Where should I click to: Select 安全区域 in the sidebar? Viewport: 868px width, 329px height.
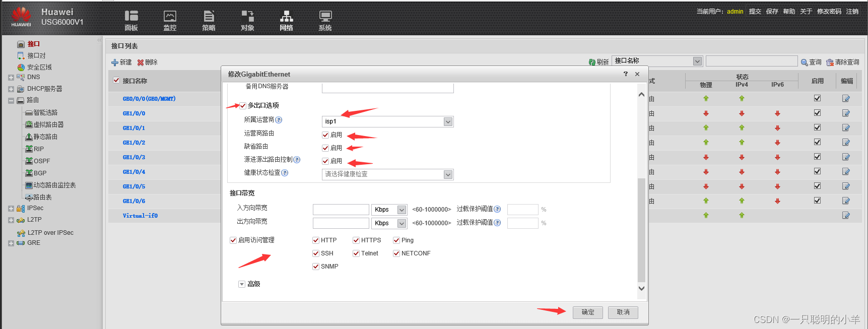click(39, 67)
